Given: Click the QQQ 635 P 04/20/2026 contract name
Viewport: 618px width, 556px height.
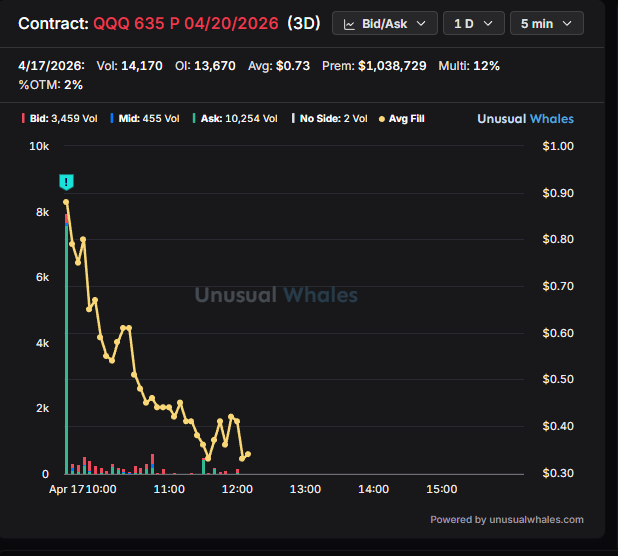Looking at the screenshot, I should coord(186,24).
